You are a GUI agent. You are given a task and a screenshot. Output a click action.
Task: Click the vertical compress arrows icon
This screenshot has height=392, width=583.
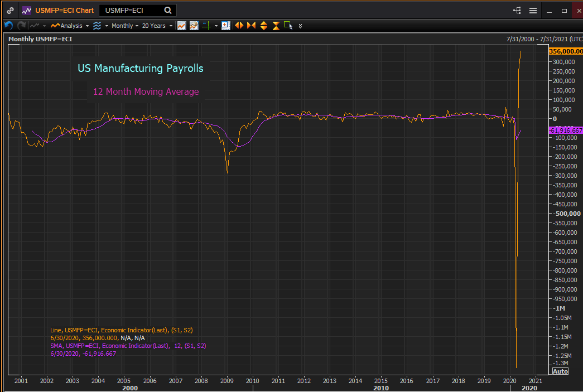[276, 26]
